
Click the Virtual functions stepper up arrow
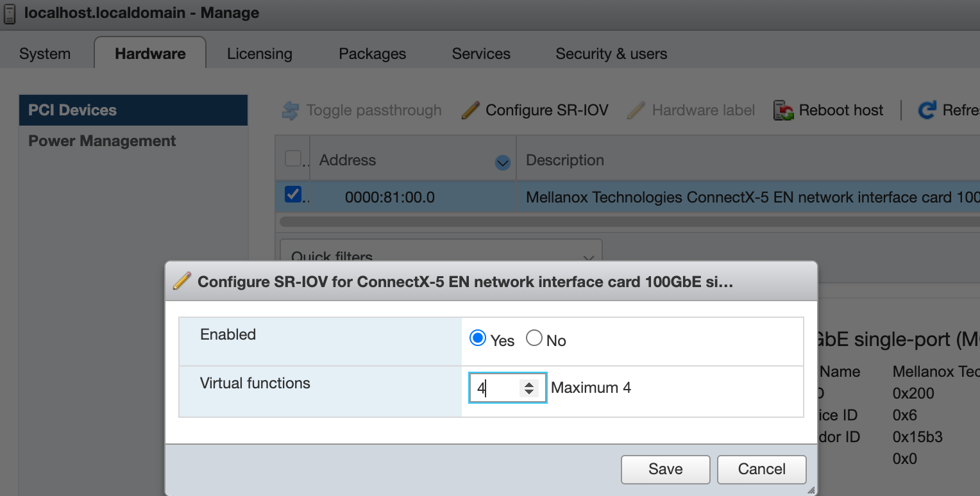[x=529, y=382]
